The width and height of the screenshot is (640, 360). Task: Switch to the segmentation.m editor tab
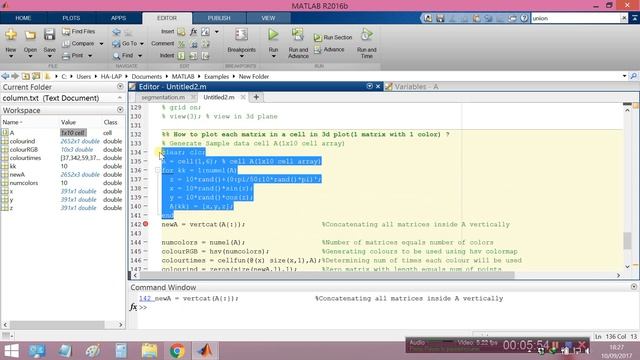pos(163,98)
